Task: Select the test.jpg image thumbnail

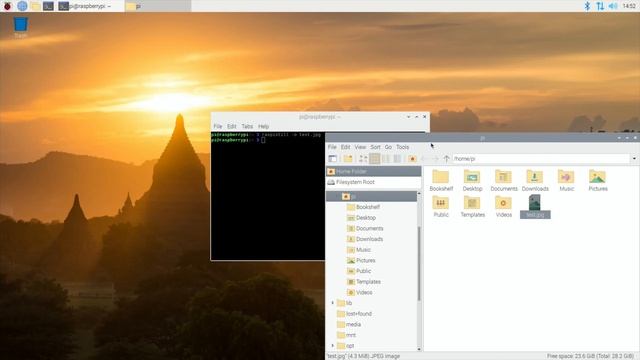Action: pyautogui.click(x=535, y=206)
